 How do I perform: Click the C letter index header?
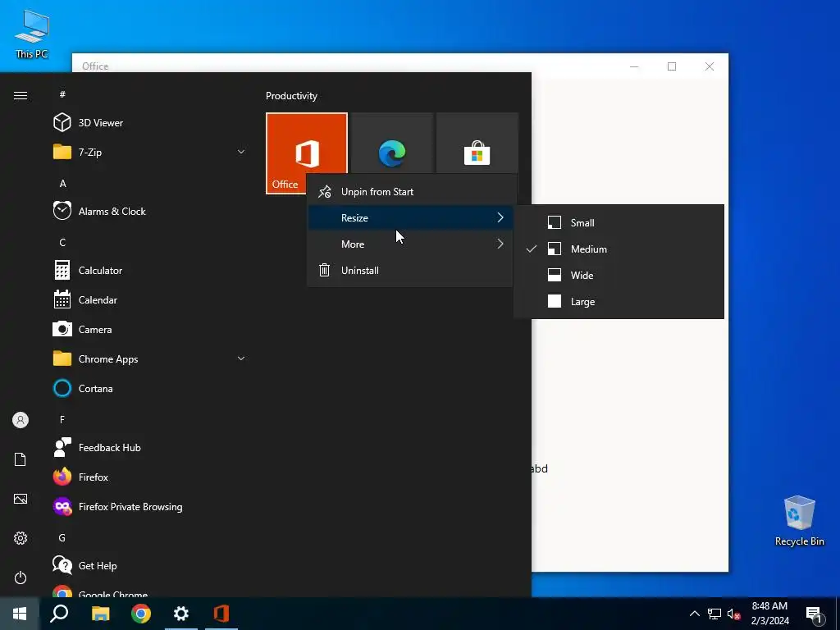click(x=62, y=242)
